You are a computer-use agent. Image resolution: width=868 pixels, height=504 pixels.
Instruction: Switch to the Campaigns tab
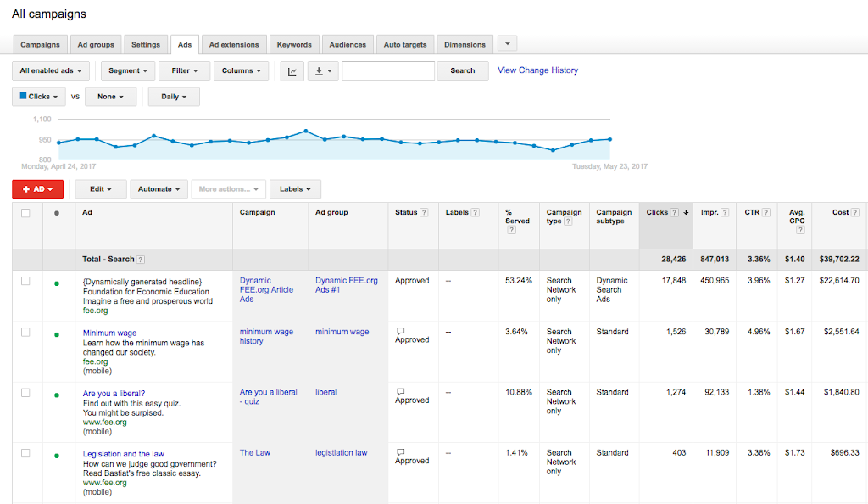(x=40, y=44)
